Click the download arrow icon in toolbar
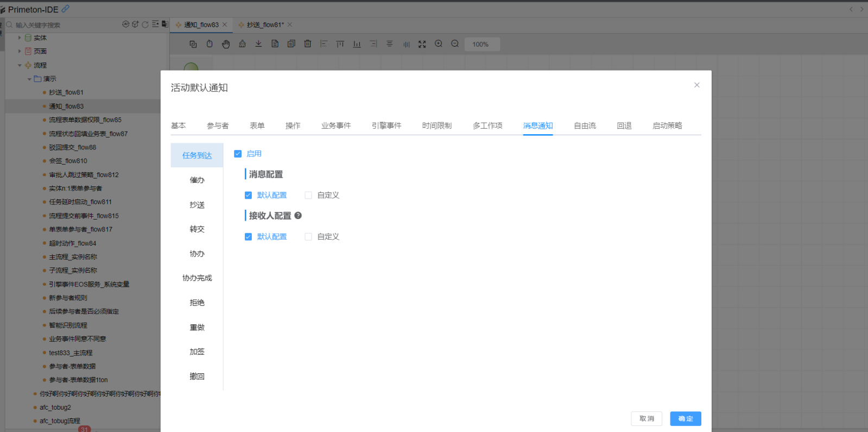868x432 pixels. pos(258,44)
